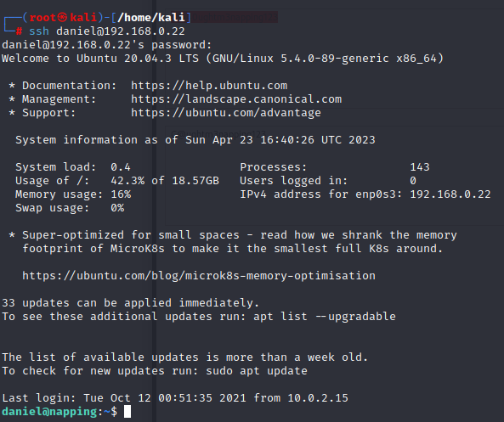Click the Ubuntu 20.04.3 LTS welcome line

click(x=223, y=59)
